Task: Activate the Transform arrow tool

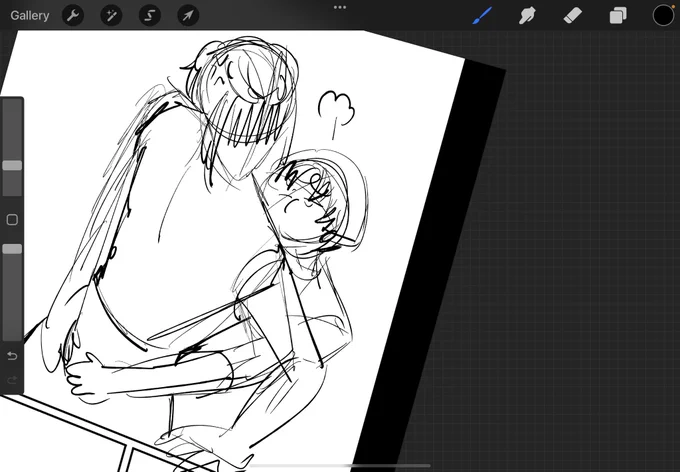Action: (x=188, y=16)
